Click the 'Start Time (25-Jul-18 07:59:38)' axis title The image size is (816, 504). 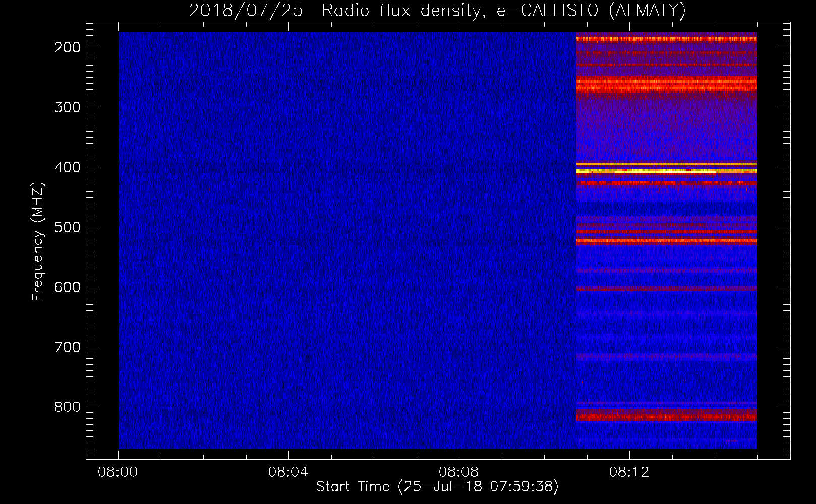pyautogui.click(x=437, y=487)
